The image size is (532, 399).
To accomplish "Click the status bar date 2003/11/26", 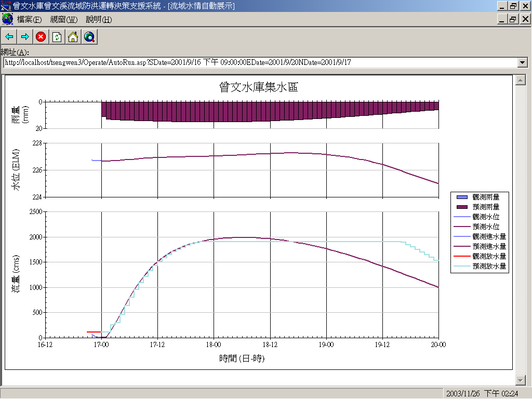I will tap(463, 394).
